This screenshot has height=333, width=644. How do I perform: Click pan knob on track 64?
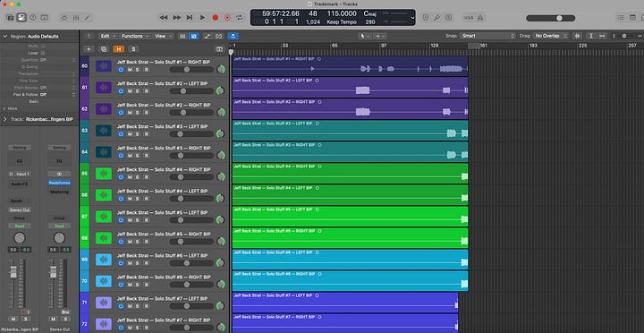click(x=221, y=155)
